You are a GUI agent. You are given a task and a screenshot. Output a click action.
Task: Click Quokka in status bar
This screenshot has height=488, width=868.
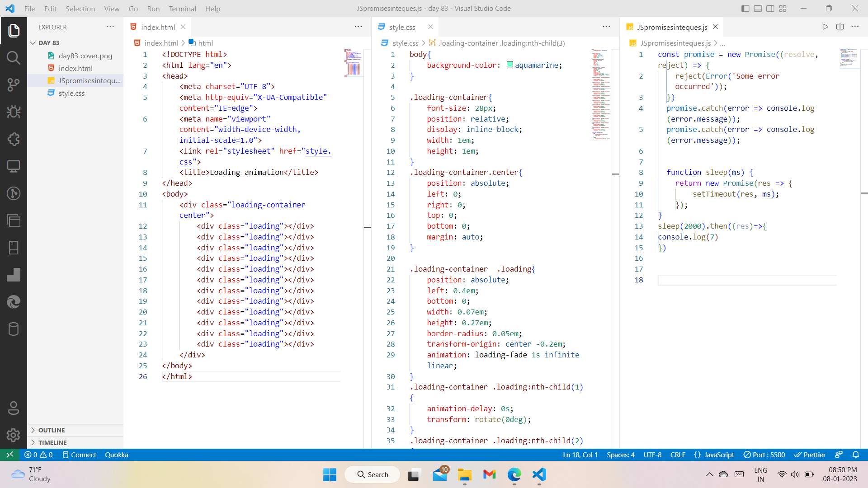(117, 455)
